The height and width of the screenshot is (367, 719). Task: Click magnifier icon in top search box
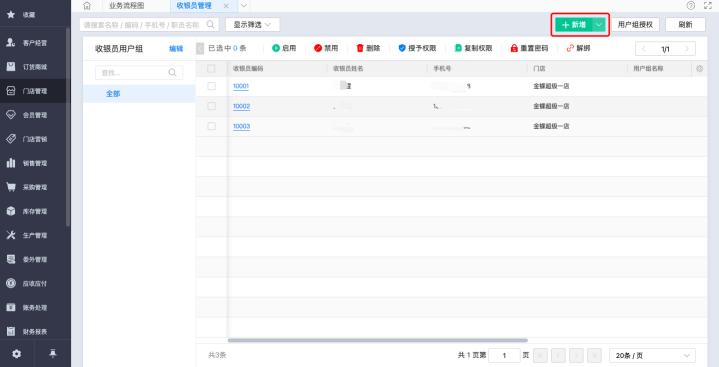coord(210,24)
